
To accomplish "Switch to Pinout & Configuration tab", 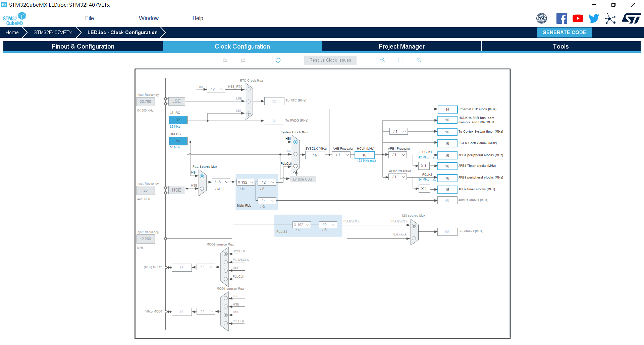I will pos(83,46).
